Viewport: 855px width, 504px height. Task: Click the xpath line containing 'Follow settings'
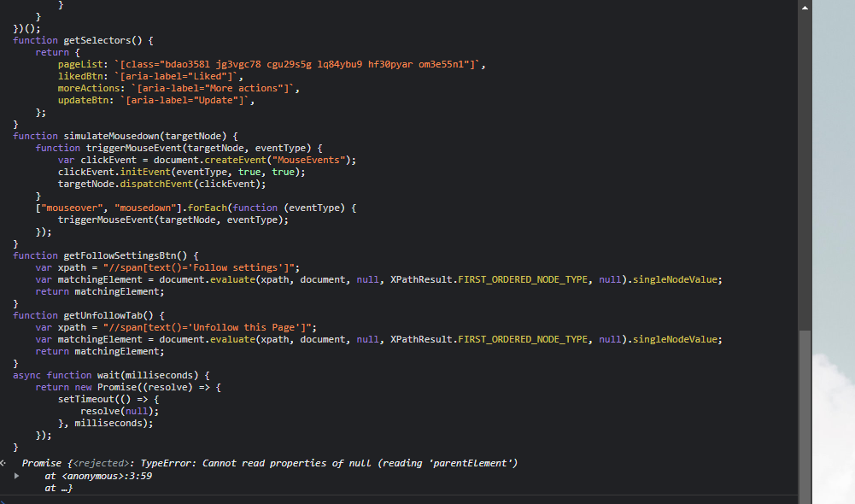point(167,267)
